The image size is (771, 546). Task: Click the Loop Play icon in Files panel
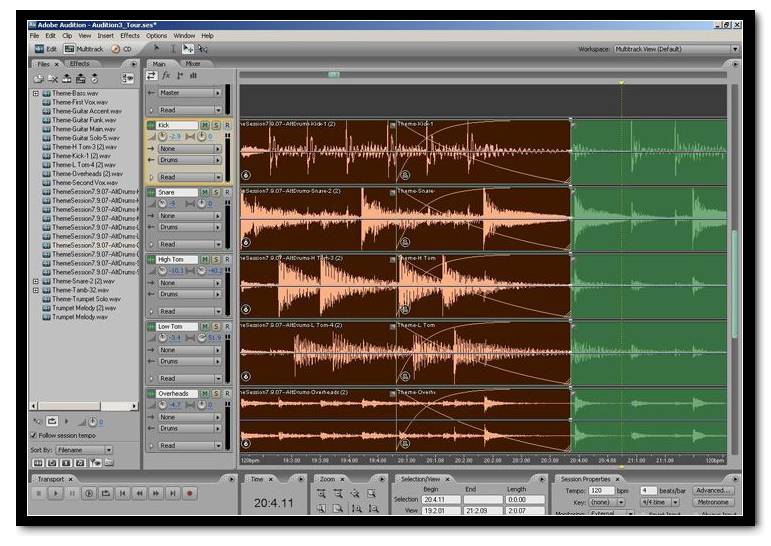point(52,422)
